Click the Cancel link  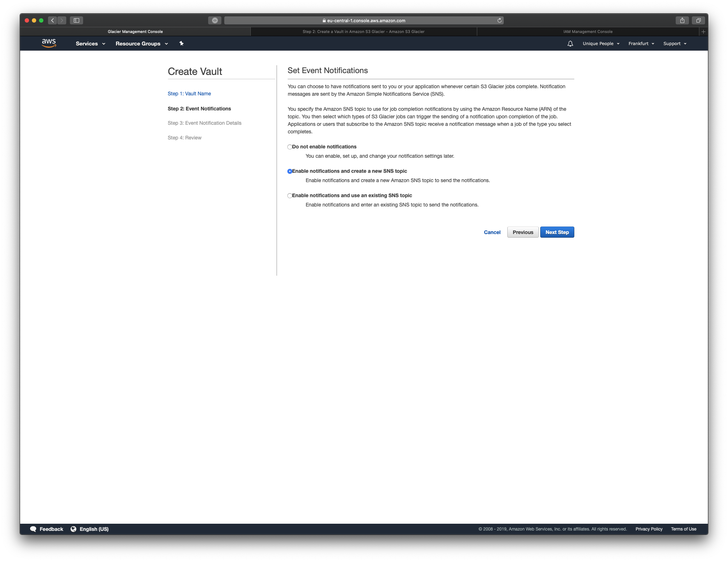click(x=492, y=232)
